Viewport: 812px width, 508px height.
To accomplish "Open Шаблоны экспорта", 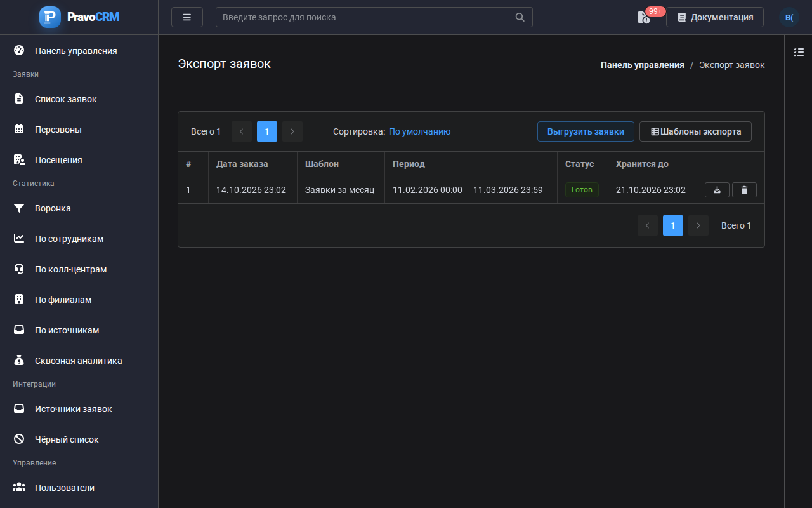I will (695, 131).
